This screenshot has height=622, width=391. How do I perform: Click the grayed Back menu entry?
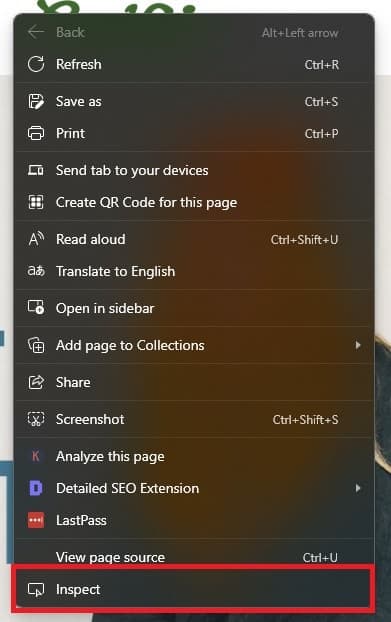tap(194, 32)
